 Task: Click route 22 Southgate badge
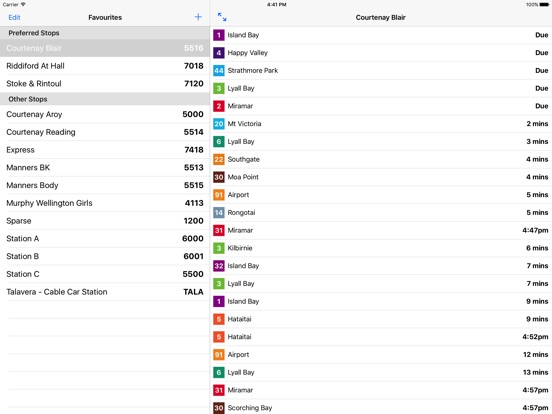(x=219, y=159)
